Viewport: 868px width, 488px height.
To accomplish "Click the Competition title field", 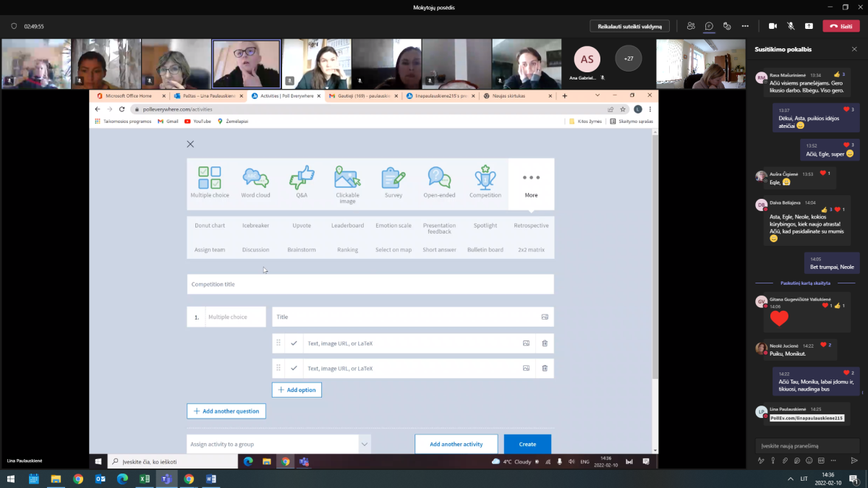I will [370, 284].
